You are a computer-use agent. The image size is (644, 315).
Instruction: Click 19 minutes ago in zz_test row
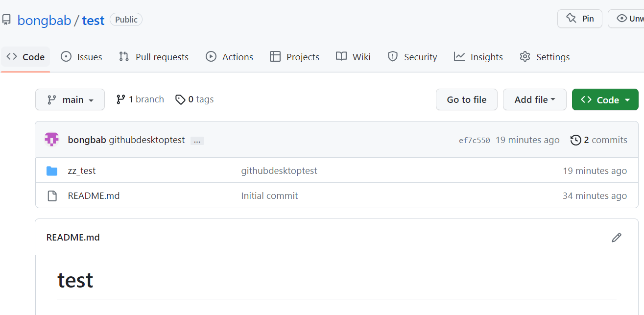click(595, 170)
